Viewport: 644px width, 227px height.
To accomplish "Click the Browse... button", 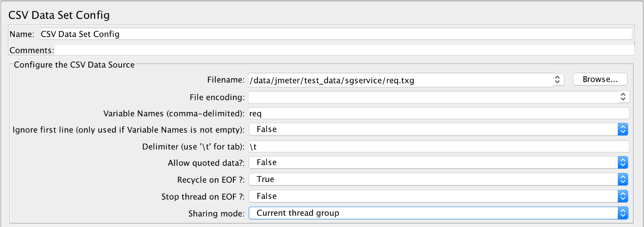I will click(x=600, y=79).
